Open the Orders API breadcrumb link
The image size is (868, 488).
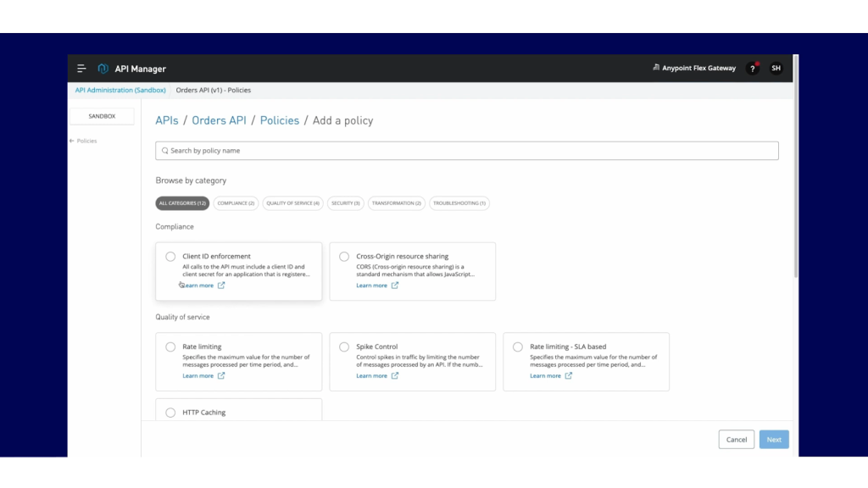219,120
